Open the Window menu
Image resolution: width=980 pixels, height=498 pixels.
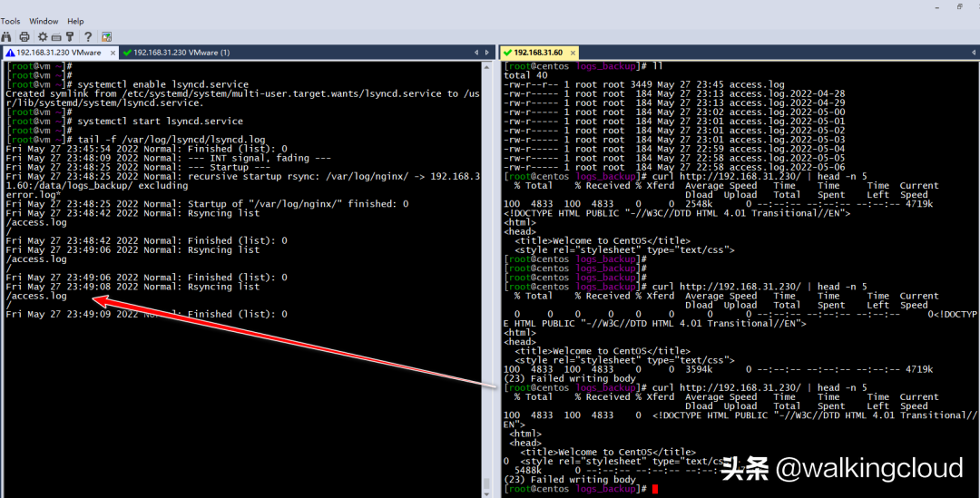tap(44, 21)
